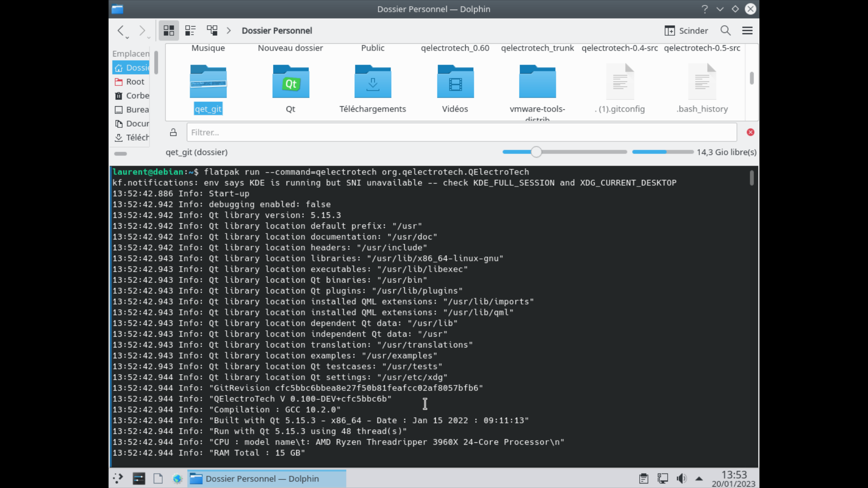
Task: Open Corbeille trash in places panel
Action: 131,95
